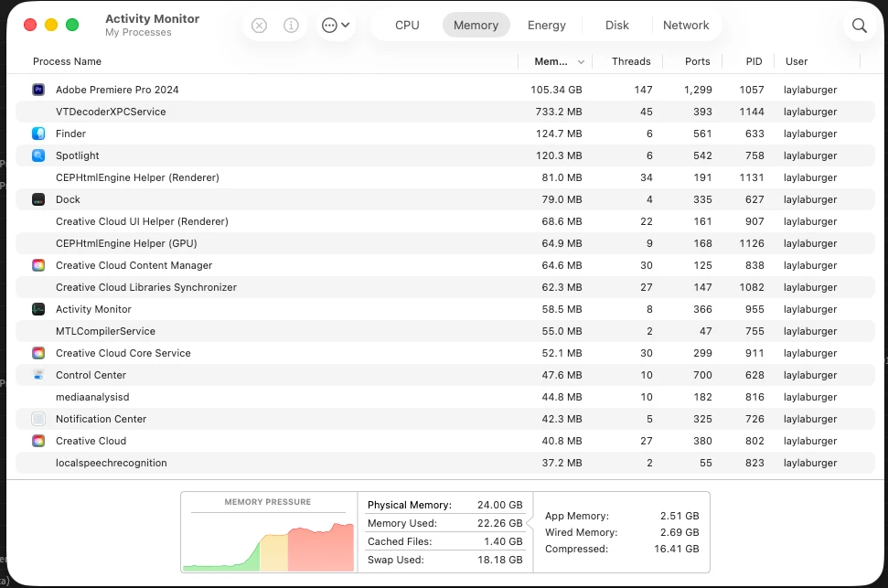Open process info with the inspect button
The height and width of the screenshot is (588, 888).
click(291, 26)
